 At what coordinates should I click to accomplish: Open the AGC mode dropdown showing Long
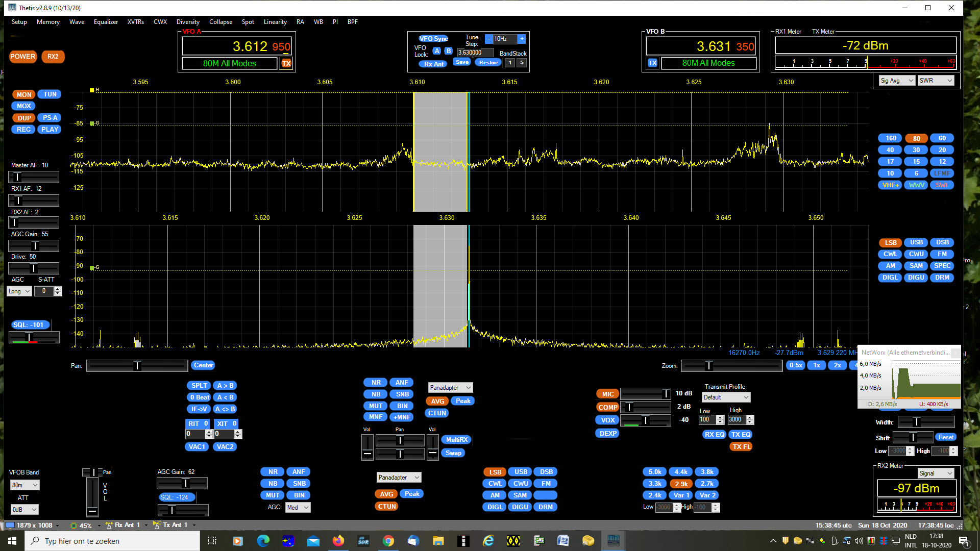pyautogui.click(x=19, y=291)
